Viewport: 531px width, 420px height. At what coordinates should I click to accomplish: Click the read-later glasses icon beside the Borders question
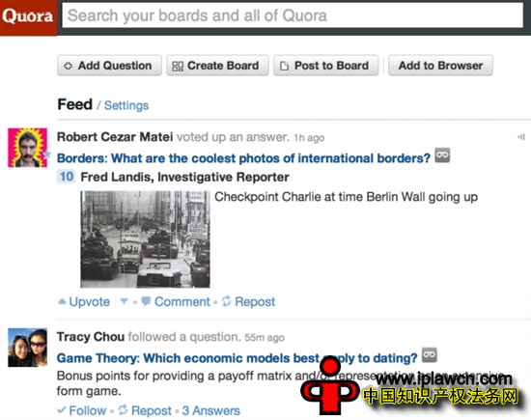pyautogui.click(x=442, y=155)
